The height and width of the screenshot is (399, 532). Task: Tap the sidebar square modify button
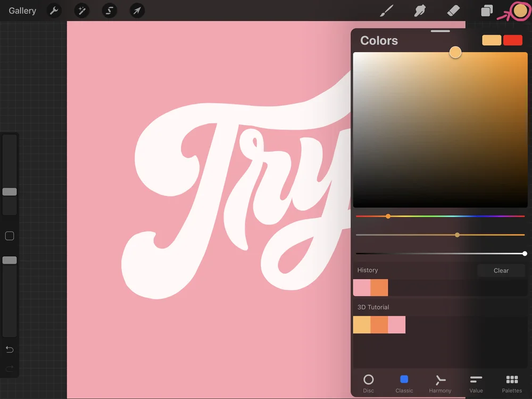(9, 236)
